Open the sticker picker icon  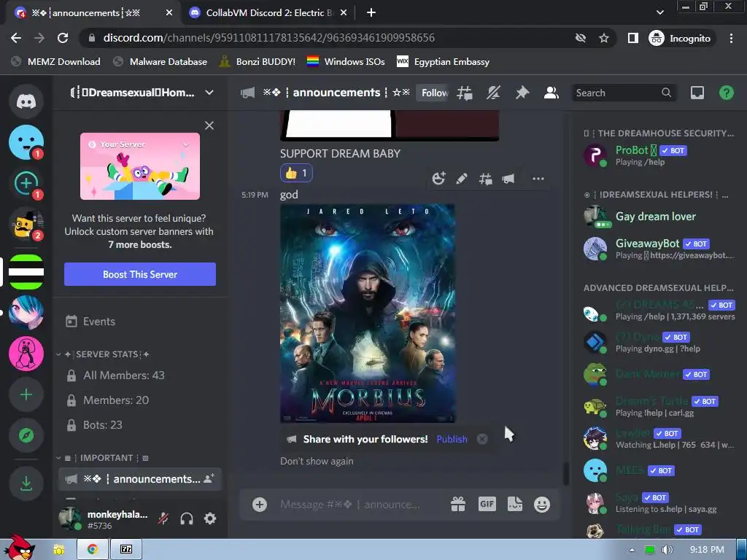[515, 505]
